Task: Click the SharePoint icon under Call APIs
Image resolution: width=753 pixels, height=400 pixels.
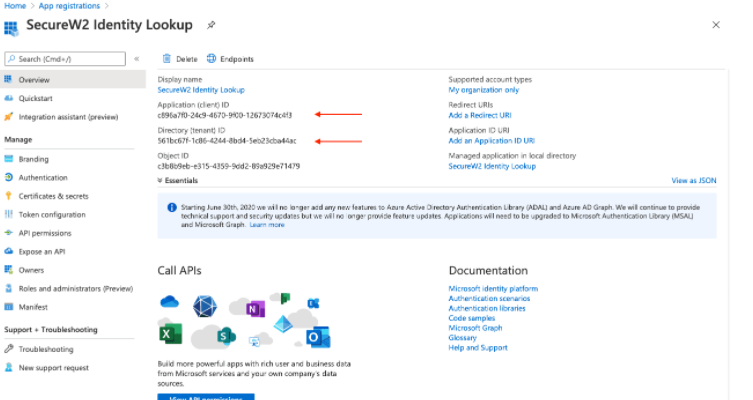Action: tap(225, 336)
